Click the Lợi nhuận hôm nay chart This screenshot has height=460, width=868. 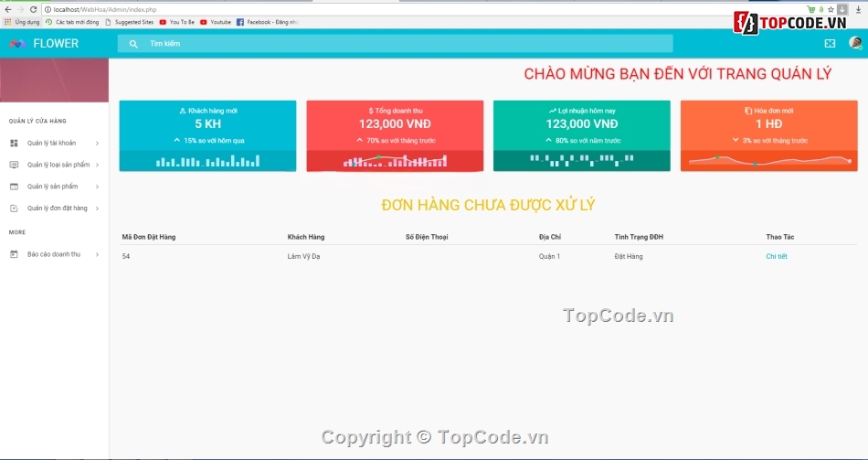tap(581, 160)
